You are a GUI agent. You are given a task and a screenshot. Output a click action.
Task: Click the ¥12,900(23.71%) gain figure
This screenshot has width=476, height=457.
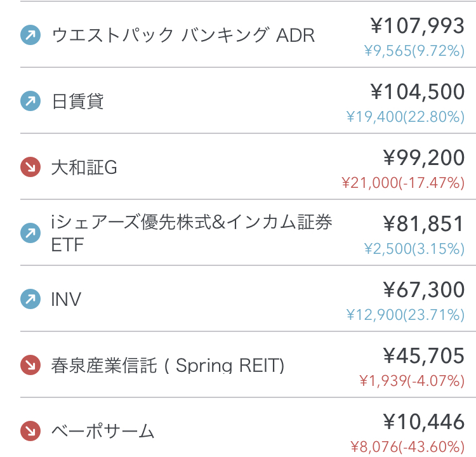click(x=406, y=315)
